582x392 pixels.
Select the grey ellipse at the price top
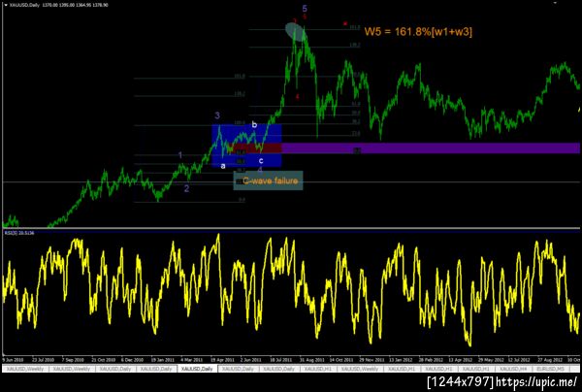[295, 31]
